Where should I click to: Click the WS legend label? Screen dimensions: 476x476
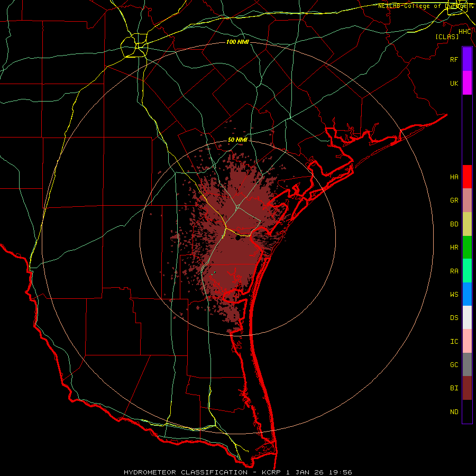pyautogui.click(x=454, y=294)
